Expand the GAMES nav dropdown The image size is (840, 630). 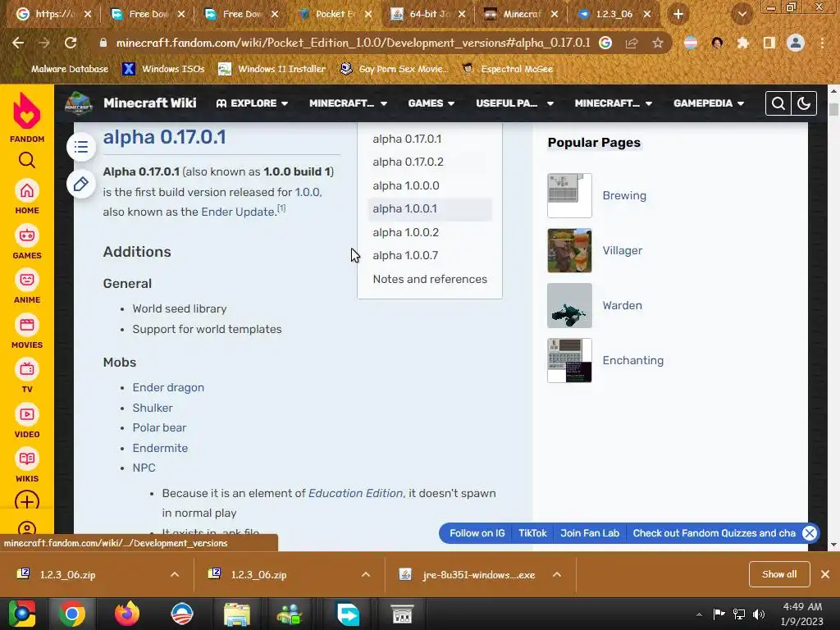[431, 103]
